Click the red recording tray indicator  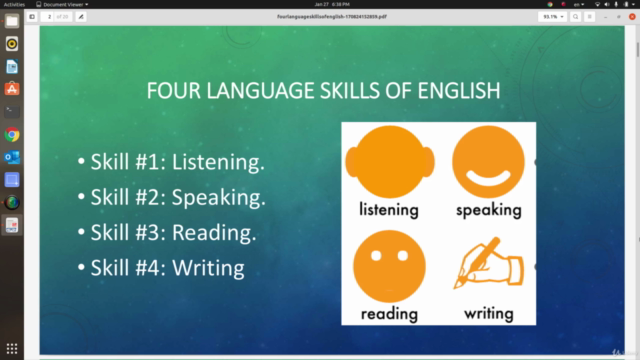(x=563, y=4)
